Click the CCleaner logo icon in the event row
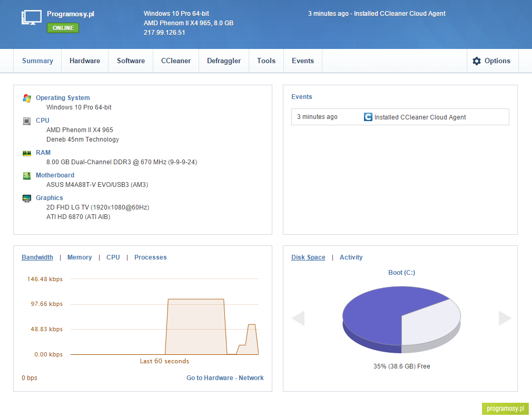Screen dimensions: 532x418 click(x=368, y=117)
